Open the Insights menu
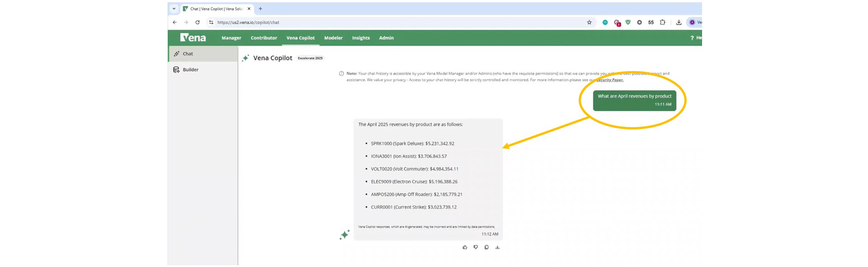Viewport: 868px width, 267px height. point(361,38)
